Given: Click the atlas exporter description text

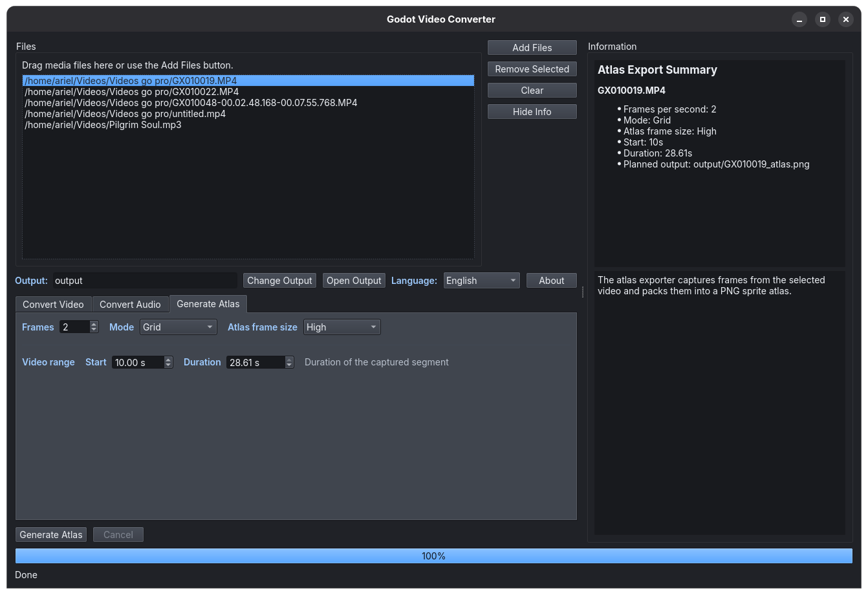Looking at the screenshot, I should (711, 285).
